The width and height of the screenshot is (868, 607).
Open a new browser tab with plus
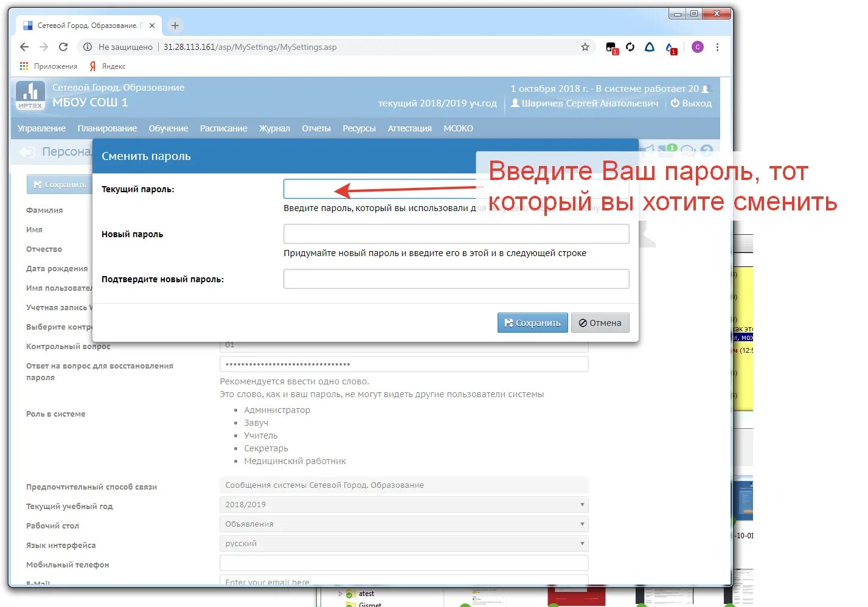(175, 26)
